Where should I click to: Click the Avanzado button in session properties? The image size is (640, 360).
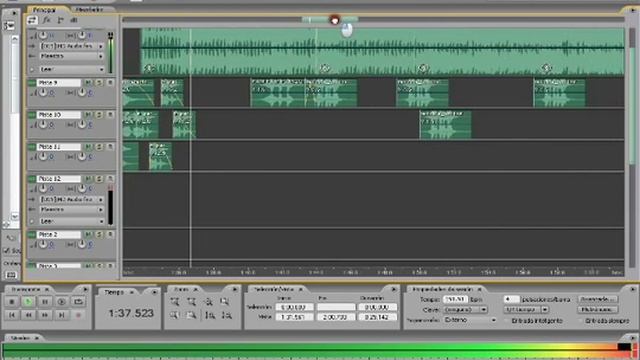[598, 299]
